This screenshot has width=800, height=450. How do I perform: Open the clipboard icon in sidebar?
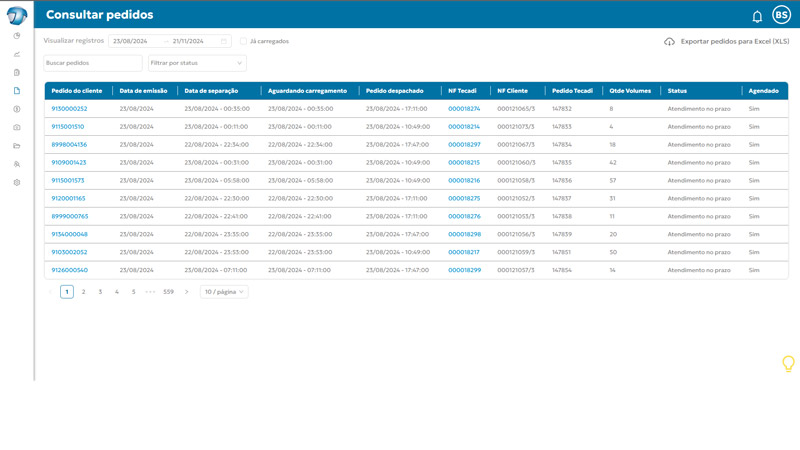click(17, 72)
